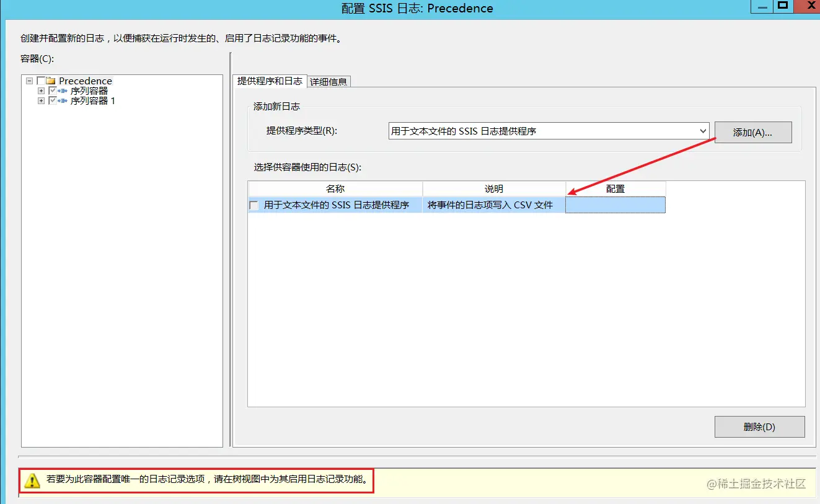
Task: Click the 说明 column header
Action: coord(494,188)
